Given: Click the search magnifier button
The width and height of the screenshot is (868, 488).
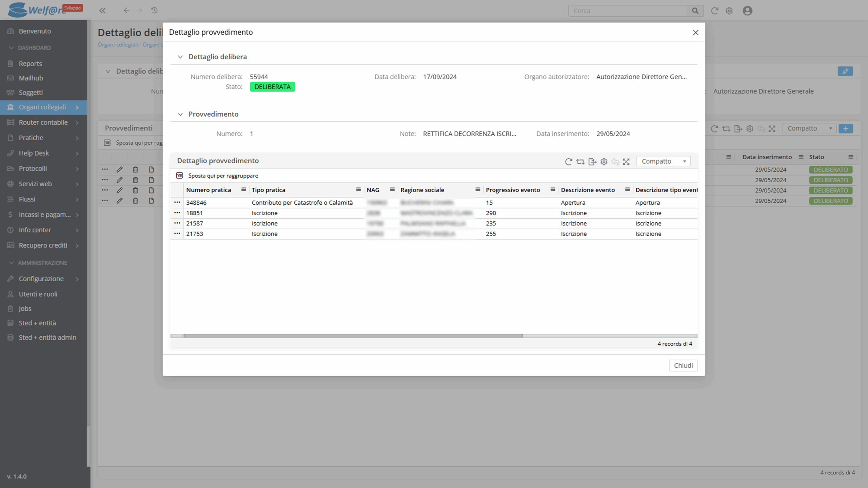Looking at the screenshot, I should click(x=695, y=11).
